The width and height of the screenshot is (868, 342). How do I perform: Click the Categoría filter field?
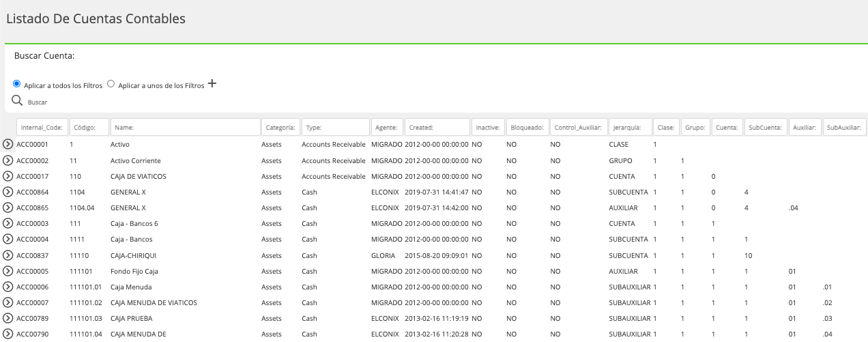click(x=280, y=127)
